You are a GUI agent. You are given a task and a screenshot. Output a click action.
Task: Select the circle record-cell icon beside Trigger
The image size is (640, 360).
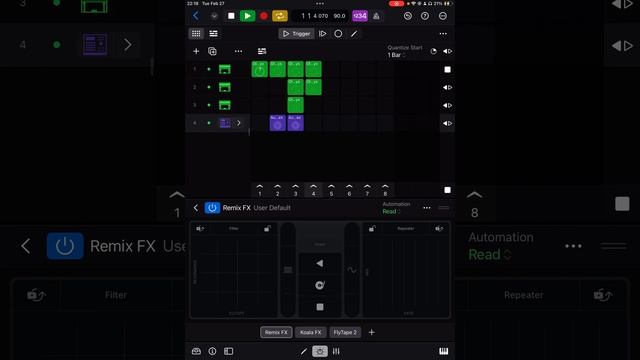point(338,33)
